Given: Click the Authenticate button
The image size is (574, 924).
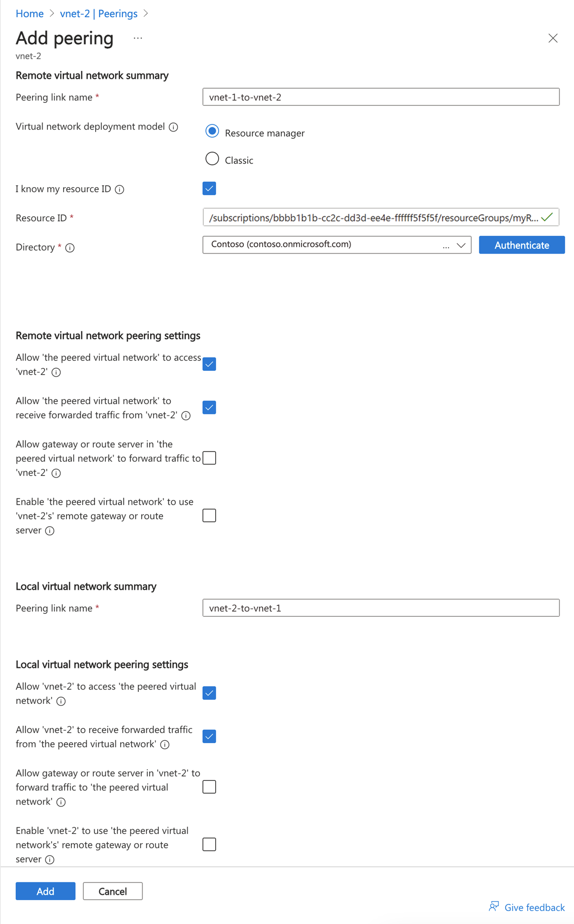Looking at the screenshot, I should pyautogui.click(x=521, y=245).
